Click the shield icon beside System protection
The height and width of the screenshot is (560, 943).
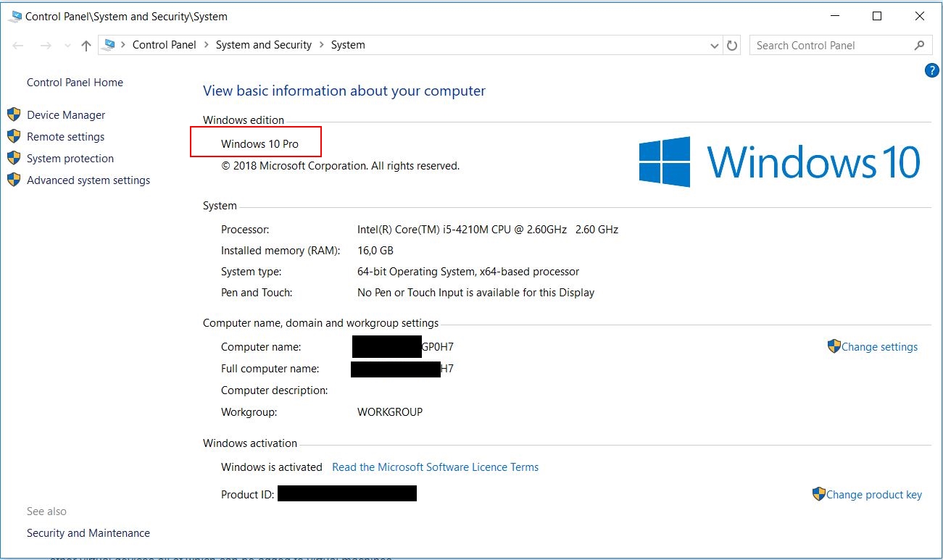(14, 158)
